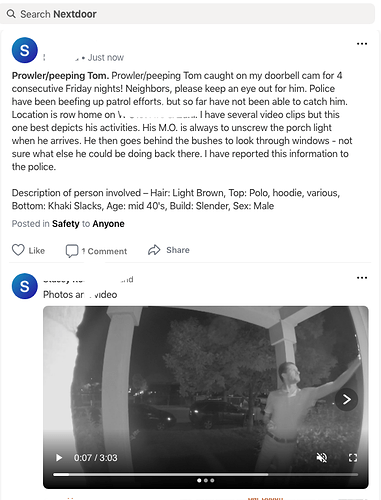Seek on the video progress bar

pyautogui.click(x=205, y=474)
